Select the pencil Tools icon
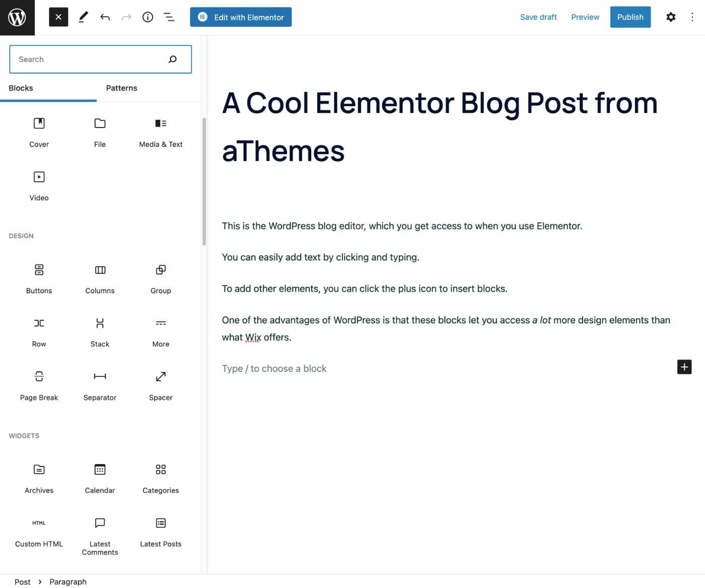705x588 pixels. (84, 17)
